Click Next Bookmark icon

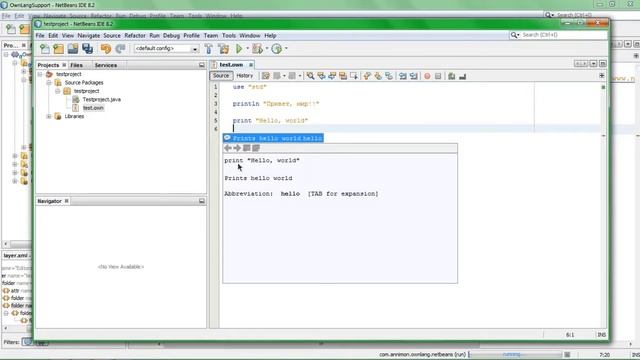coord(378,76)
